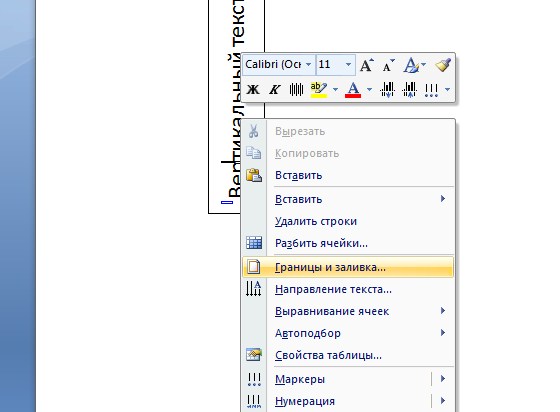560x412 pixels.
Task: Click the Bullets icon in mini toolbar
Action: [431, 90]
